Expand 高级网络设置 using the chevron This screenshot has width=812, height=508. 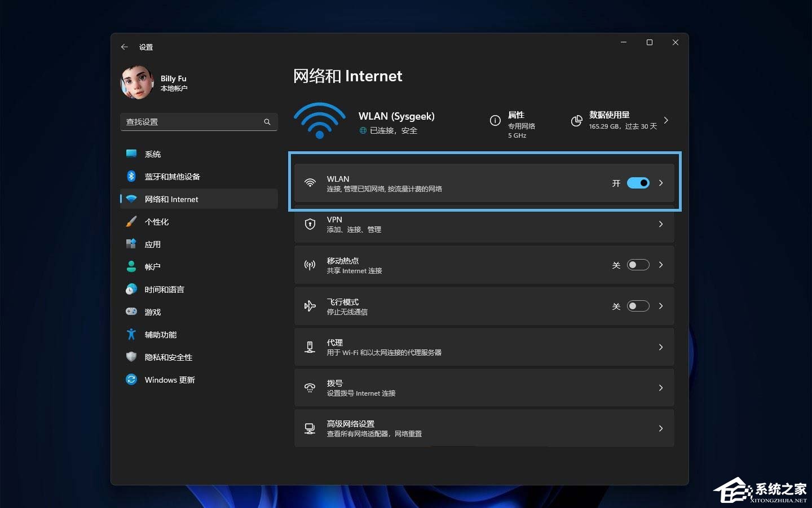click(x=660, y=428)
